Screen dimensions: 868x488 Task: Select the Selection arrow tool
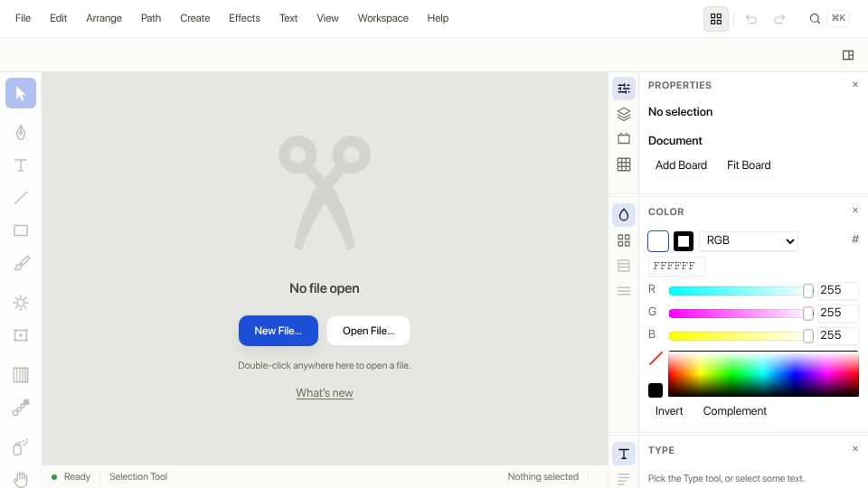coord(21,93)
